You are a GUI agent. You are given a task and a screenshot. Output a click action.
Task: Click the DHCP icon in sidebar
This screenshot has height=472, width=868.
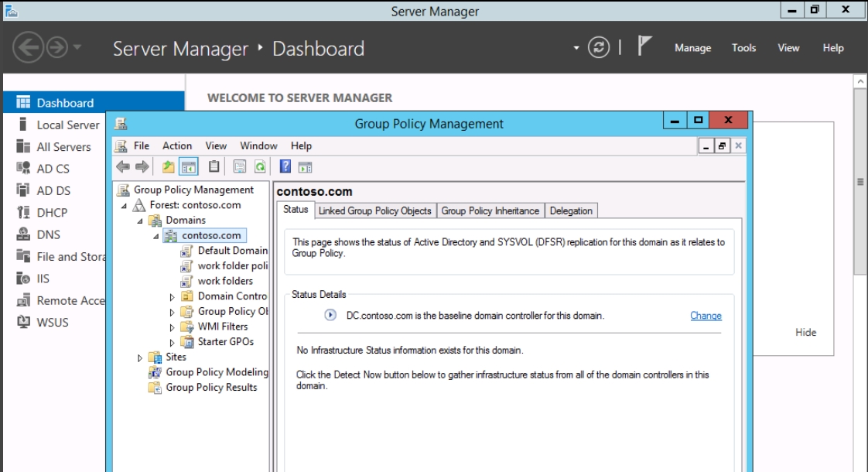[x=23, y=212]
